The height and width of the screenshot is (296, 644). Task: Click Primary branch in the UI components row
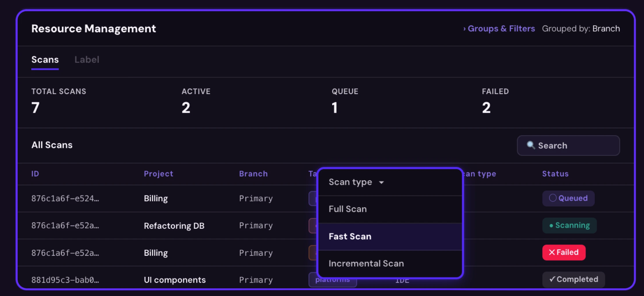(256, 280)
